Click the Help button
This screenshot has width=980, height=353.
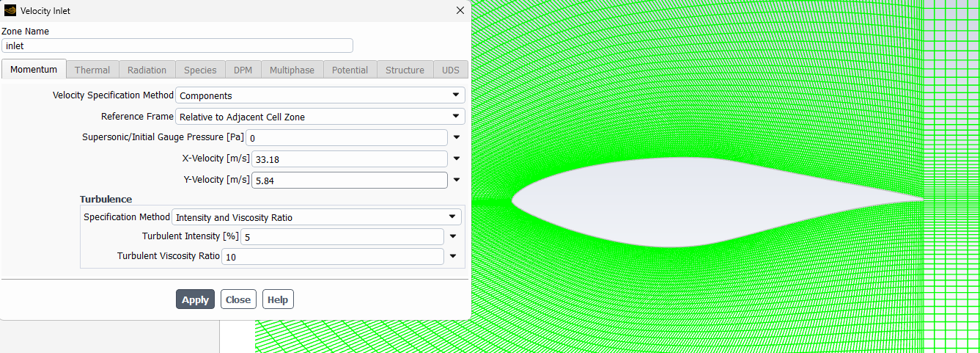(x=278, y=299)
